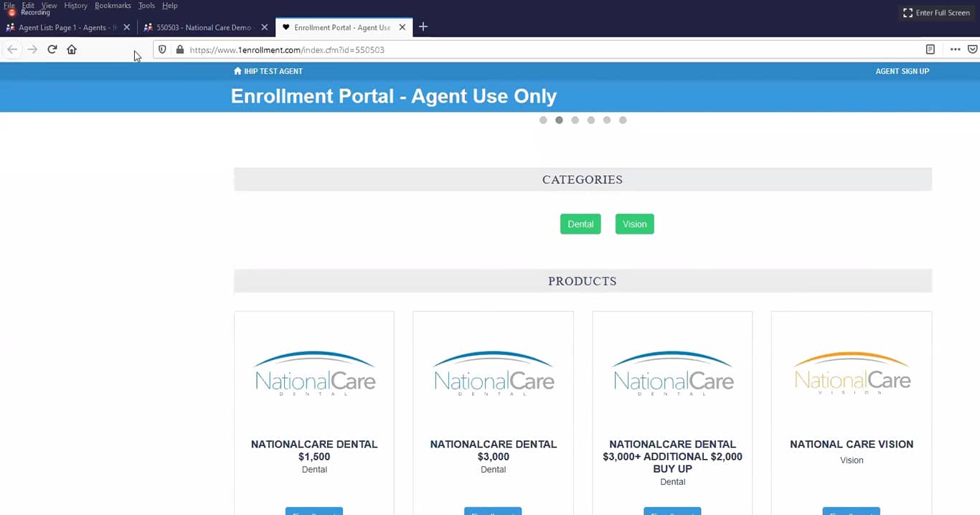Screen dimensions: 980x515
Task: Select the fifth carousel dot
Action: 607,120
